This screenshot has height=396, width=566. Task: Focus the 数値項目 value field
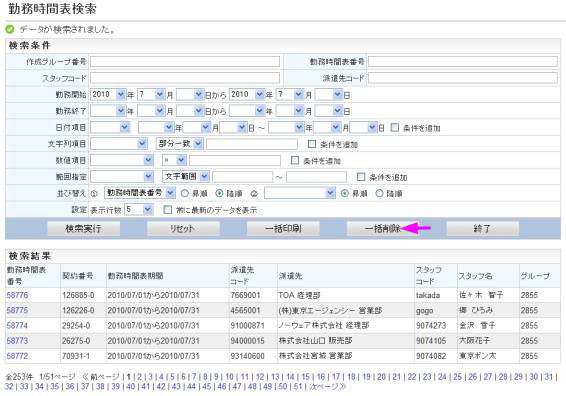coord(235,160)
